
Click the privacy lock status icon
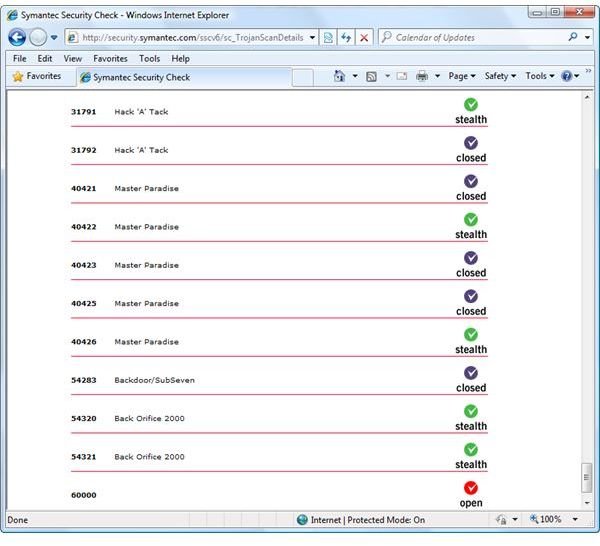pyautogui.click(x=501, y=520)
